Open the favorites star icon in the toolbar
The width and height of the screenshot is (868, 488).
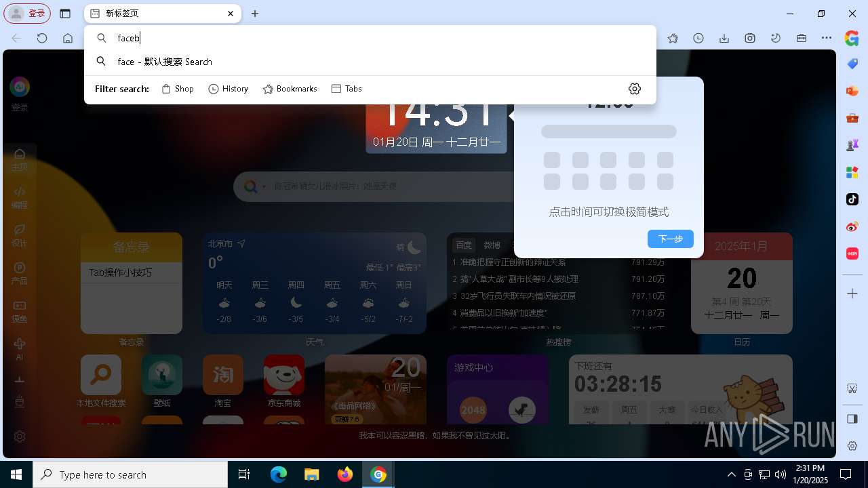tap(673, 39)
